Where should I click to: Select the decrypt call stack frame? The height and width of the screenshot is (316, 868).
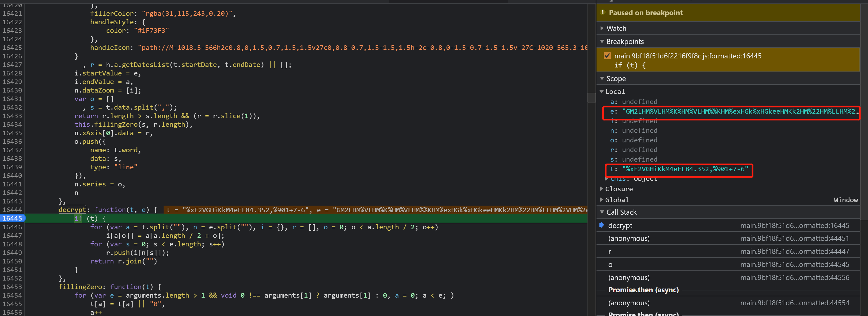pos(728,225)
